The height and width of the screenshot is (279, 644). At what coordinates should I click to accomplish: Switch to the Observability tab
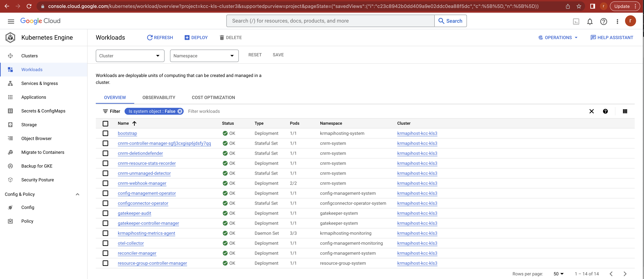click(x=159, y=97)
